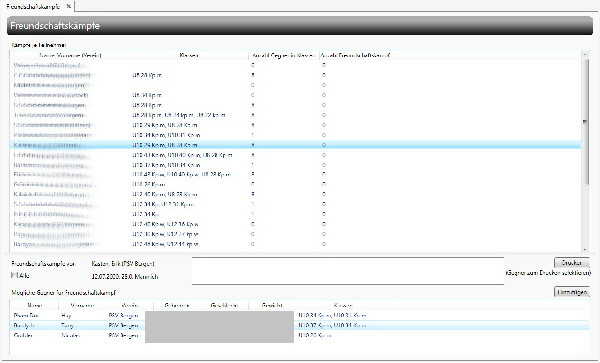Screen dimensions: 600x363
Task: Sort by Anzahl Freundschaftskampf column header
Action: 355,55
